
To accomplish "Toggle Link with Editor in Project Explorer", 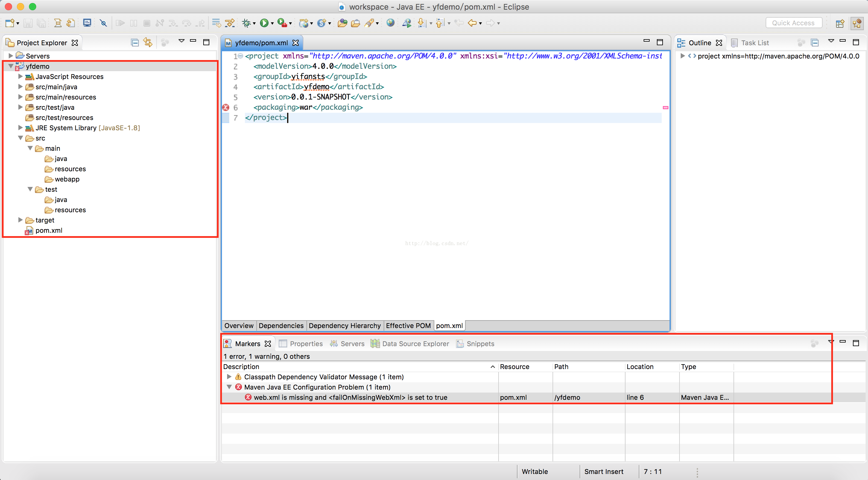I will pyautogui.click(x=147, y=43).
